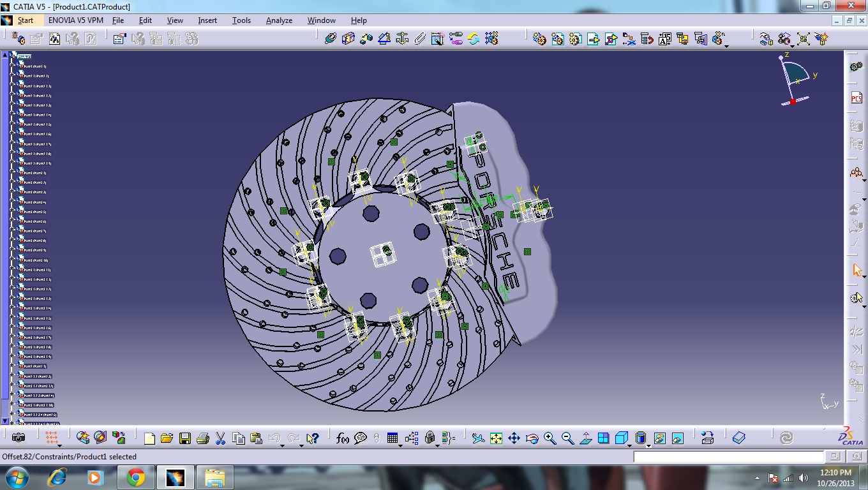Open the Tools menu
The height and width of the screenshot is (490, 868).
click(x=241, y=20)
